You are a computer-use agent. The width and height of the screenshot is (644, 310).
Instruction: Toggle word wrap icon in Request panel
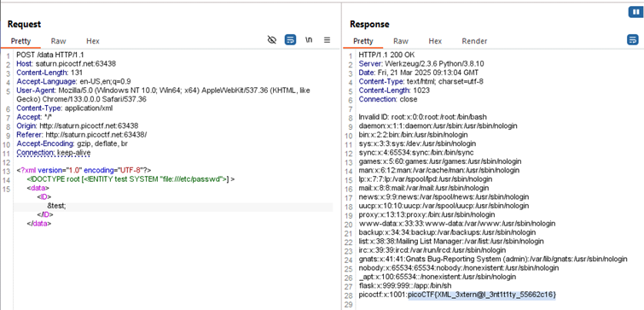click(290, 40)
